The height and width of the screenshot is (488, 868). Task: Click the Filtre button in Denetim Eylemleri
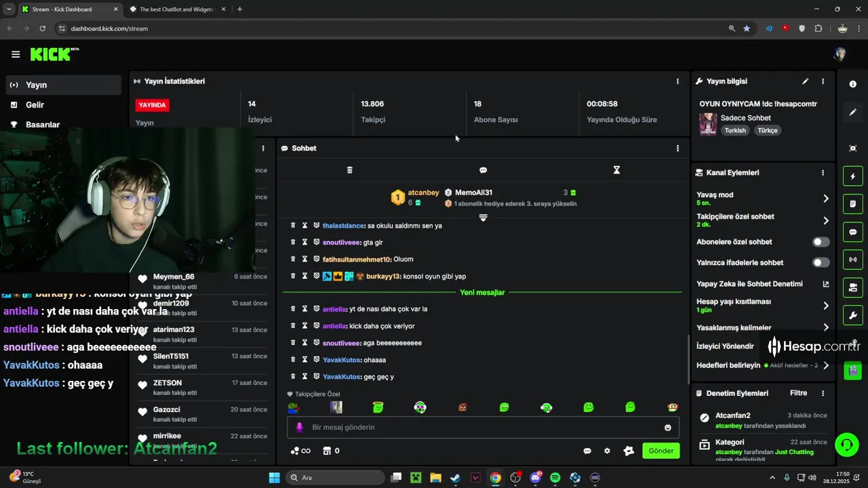(798, 393)
